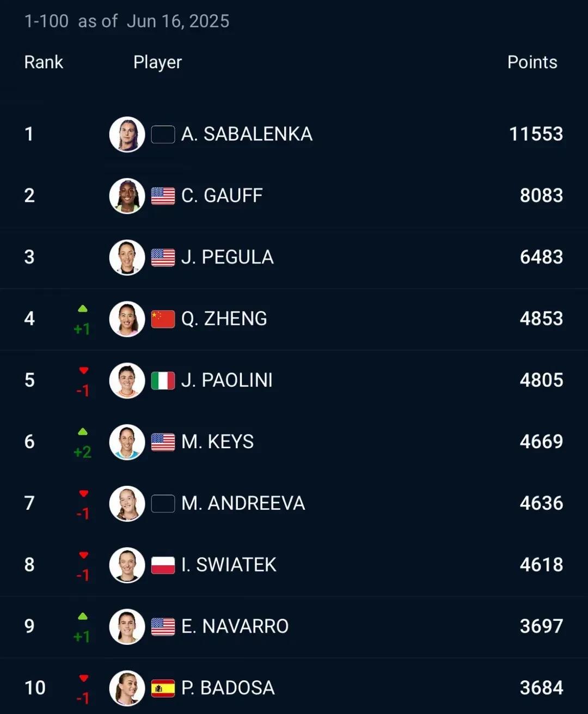Image resolution: width=588 pixels, height=714 pixels.
Task: Tap the Spain flag beside P. Badosa
Action: (x=163, y=688)
